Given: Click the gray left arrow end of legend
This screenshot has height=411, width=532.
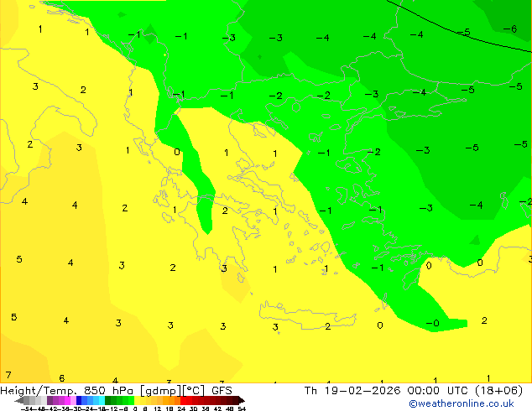Looking at the screenshot, I should [19, 400].
